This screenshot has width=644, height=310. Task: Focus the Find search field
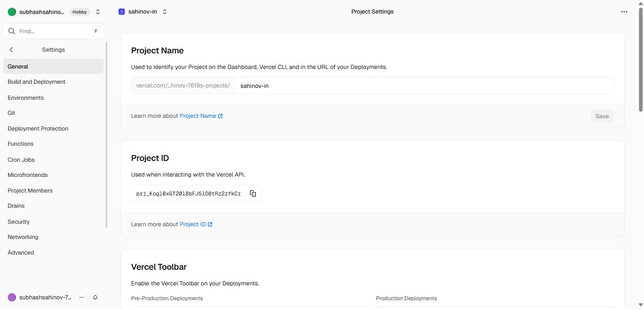click(53, 31)
